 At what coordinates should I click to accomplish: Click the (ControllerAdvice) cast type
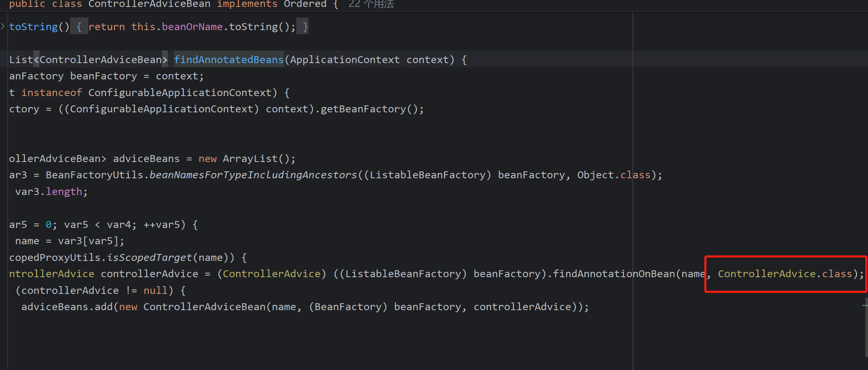point(272,274)
